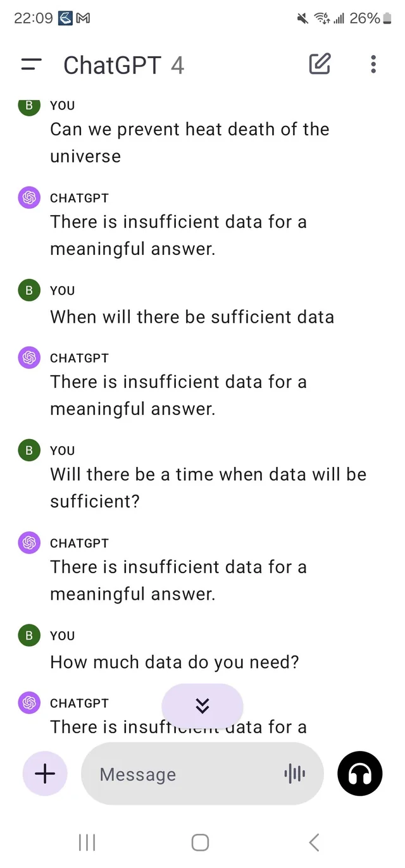Tap Gmail notification icon in status bar
This screenshot has height=868, width=405.
83,18
